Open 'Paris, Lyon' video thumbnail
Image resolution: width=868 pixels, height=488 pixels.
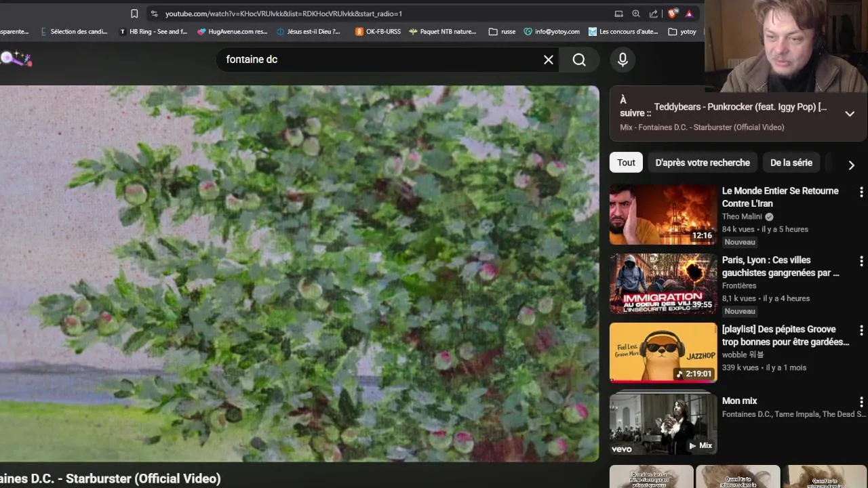tap(663, 283)
